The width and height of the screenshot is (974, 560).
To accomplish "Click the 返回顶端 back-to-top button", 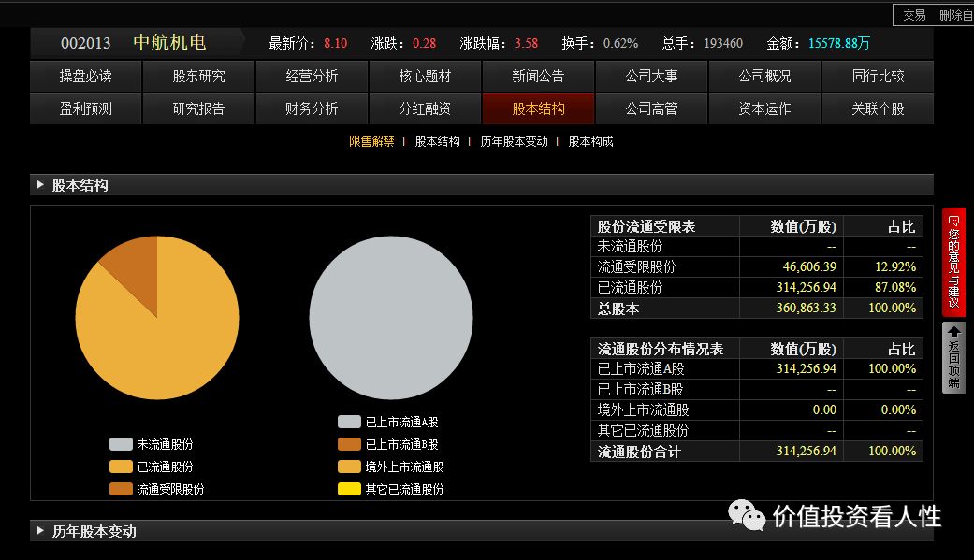I will (x=953, y=357).
